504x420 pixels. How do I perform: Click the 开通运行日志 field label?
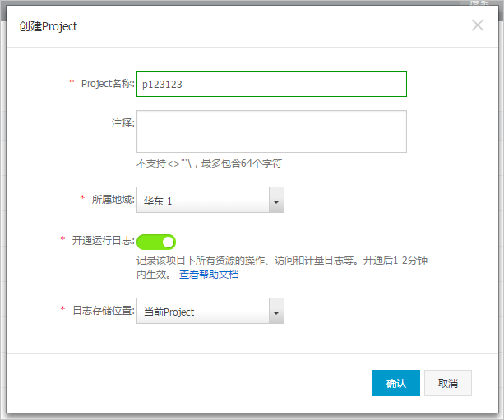pyautogui.click(x=103, y=240)
